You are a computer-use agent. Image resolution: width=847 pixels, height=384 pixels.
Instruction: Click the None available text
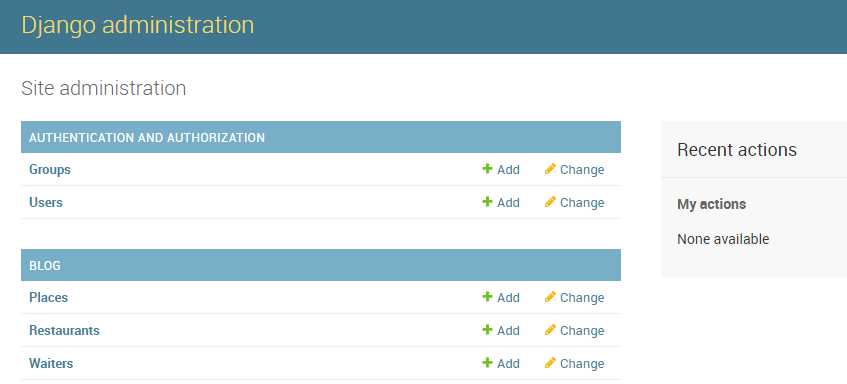click(723, 239)
